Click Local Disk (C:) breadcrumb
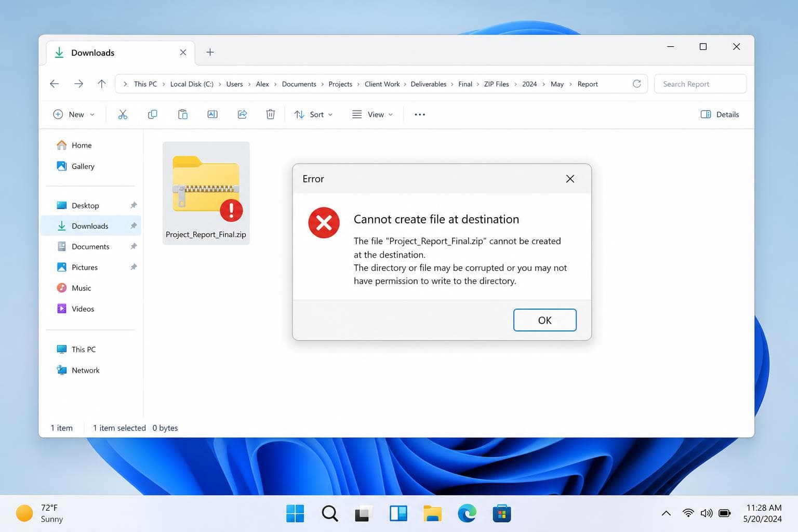Image resolution: width=798 pixels, height=532 pixels. coord(192,84)
